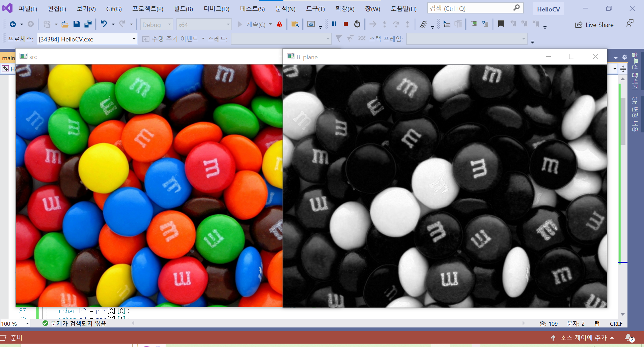Open the Git(G) menu
644x347 pixels.
point(114,9)
